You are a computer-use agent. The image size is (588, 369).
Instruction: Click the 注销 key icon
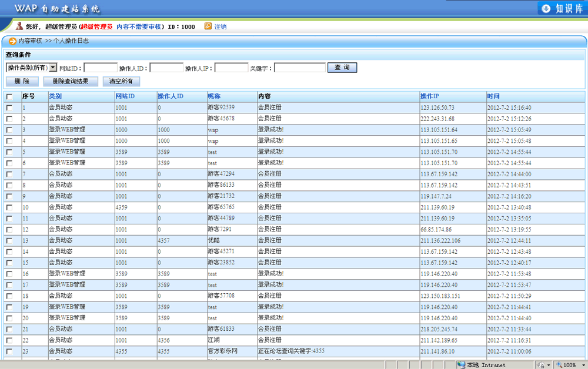tap(208, 26)
